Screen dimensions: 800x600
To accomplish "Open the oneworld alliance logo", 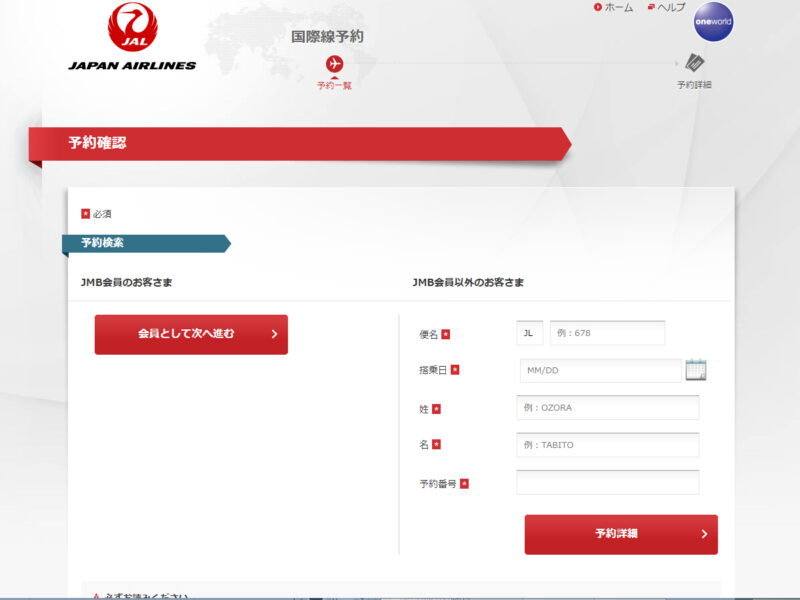I will pyautogui.click(x=713, y=22).
